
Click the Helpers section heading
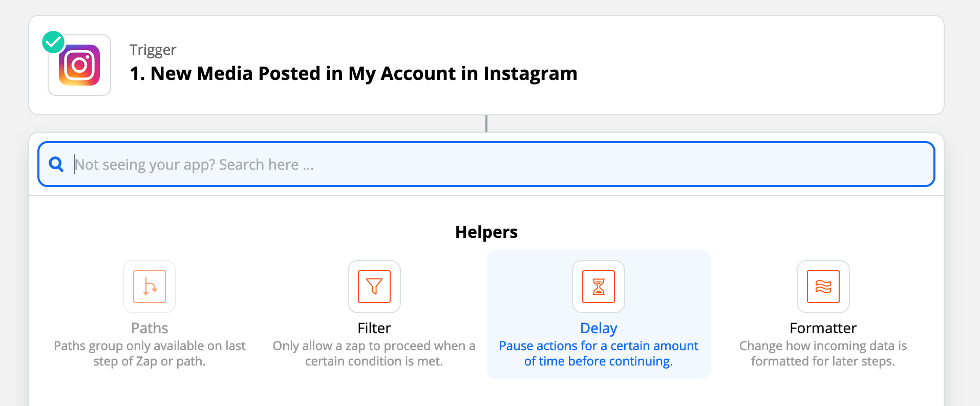click(x=486, y=232)
